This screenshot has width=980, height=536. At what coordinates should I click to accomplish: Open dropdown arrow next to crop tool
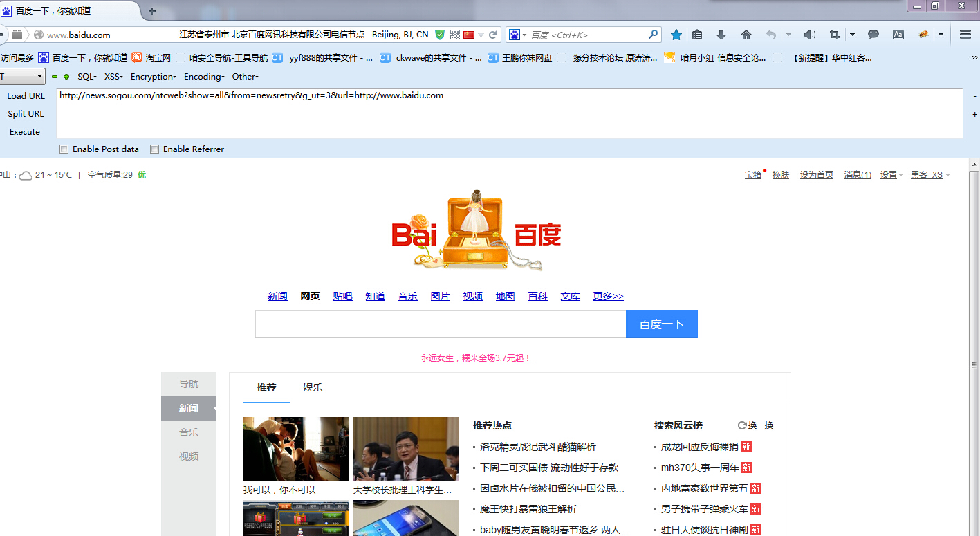click(852, 35)
